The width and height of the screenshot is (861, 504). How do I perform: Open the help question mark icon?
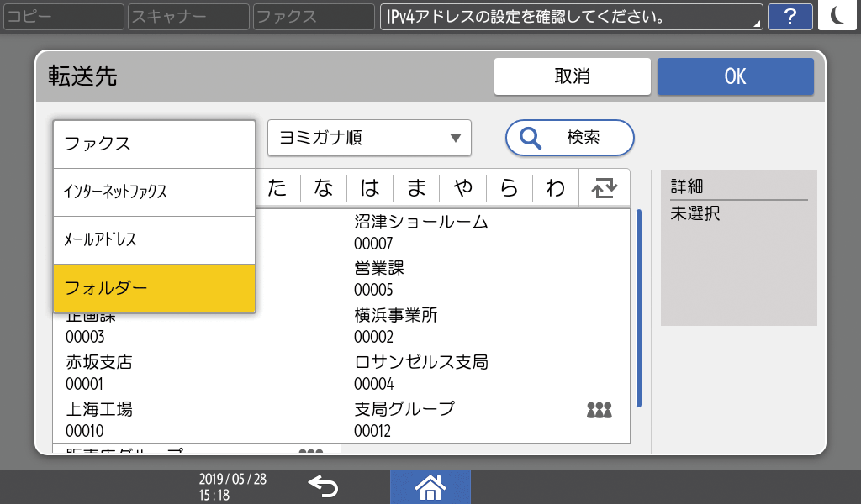[x=790, y=16]
